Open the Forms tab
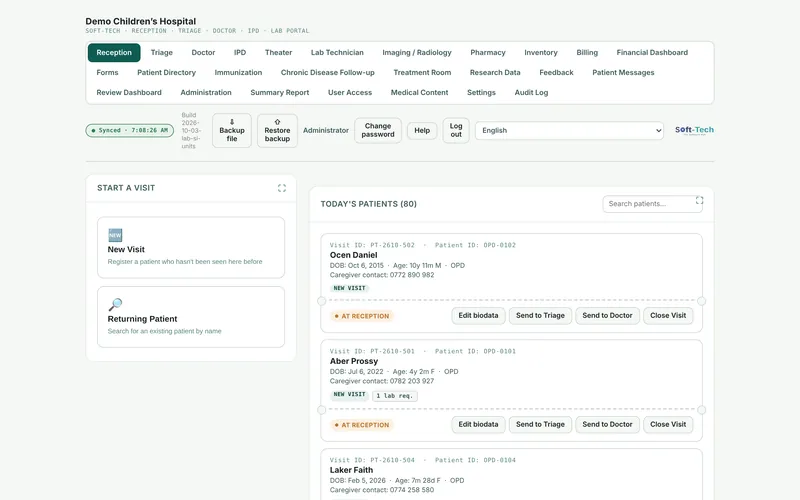This screenshot has width=800, height=500. click(107, 72)
